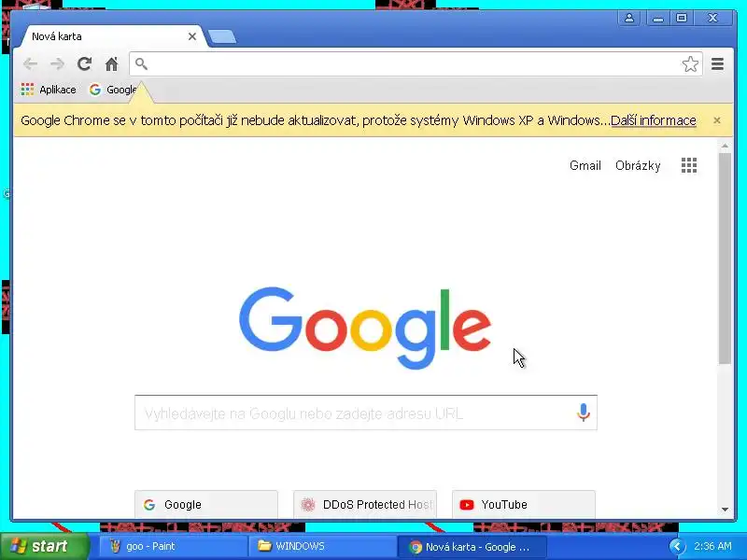Click the search magnifier in address bar
This screenshot has height=560, width=747.
(141, 63)
